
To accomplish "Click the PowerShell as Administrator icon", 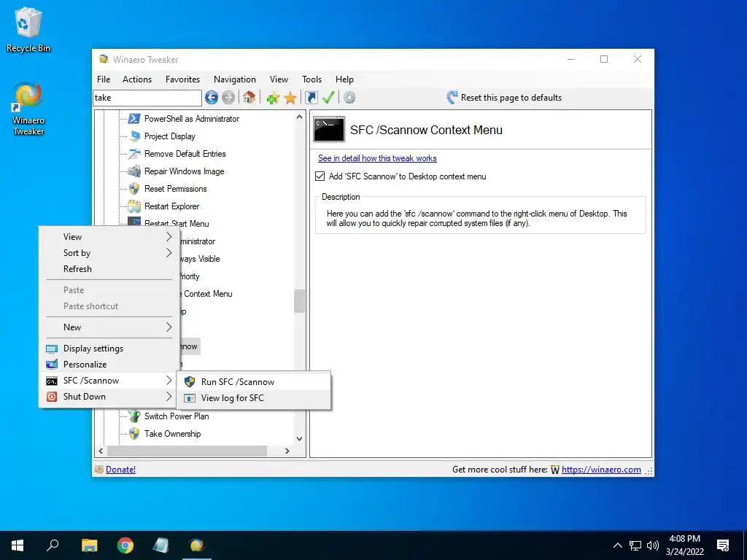I will click(134, 119).
